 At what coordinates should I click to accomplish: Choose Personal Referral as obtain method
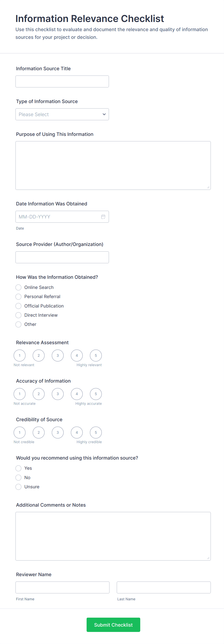coord(19,296)
